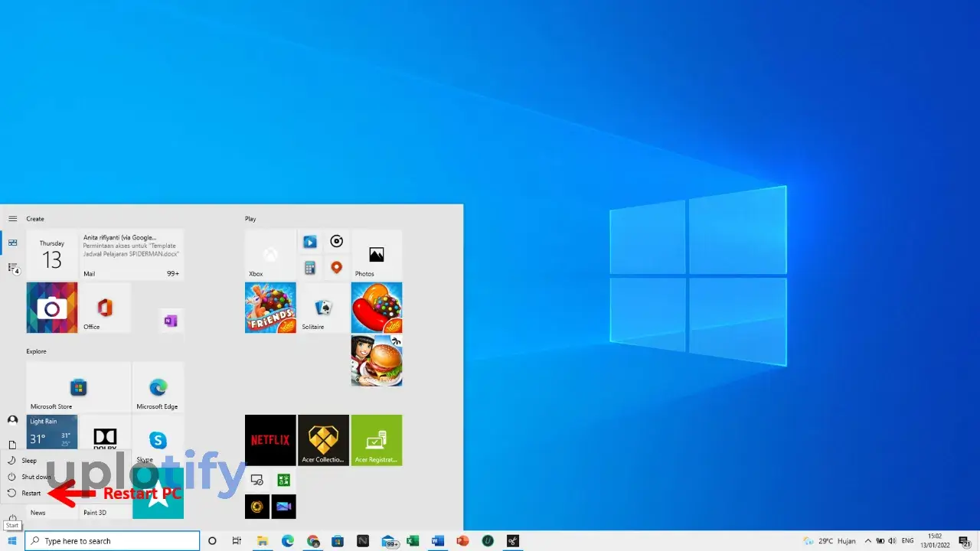Launch PowerPoint from the taskbar
Viewport: 980px width, 551px height.
pos(462,541)
